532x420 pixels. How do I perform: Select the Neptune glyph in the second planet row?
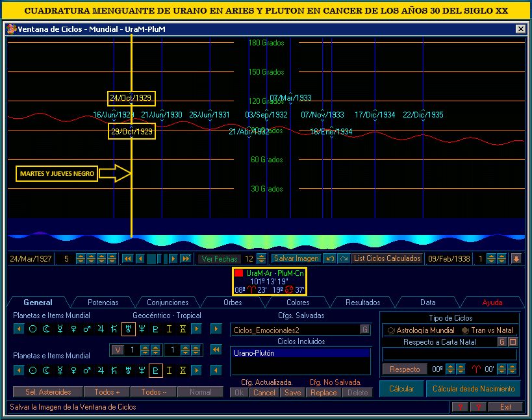[x=142, y=370]
